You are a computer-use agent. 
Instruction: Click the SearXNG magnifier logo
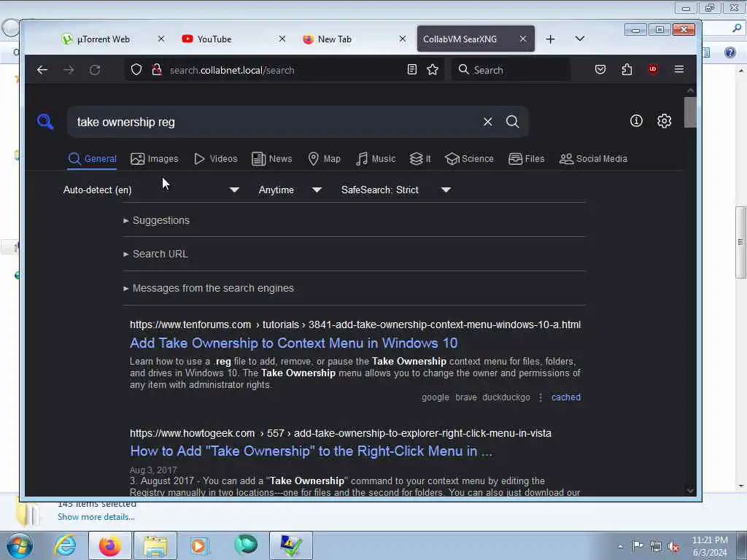tap(45, 122)
